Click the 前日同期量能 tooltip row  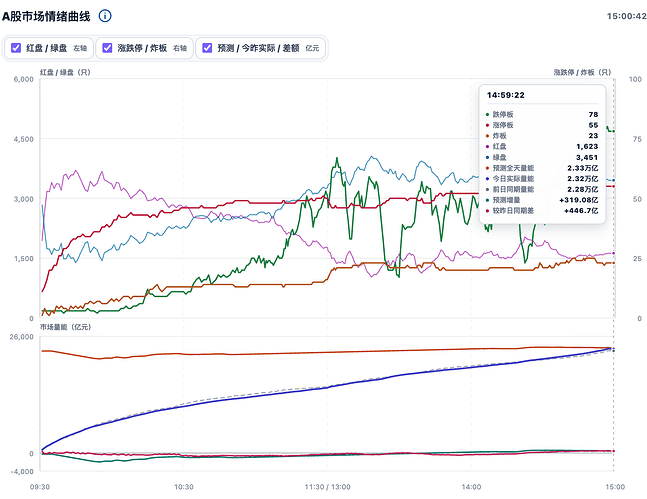[542, 189]
